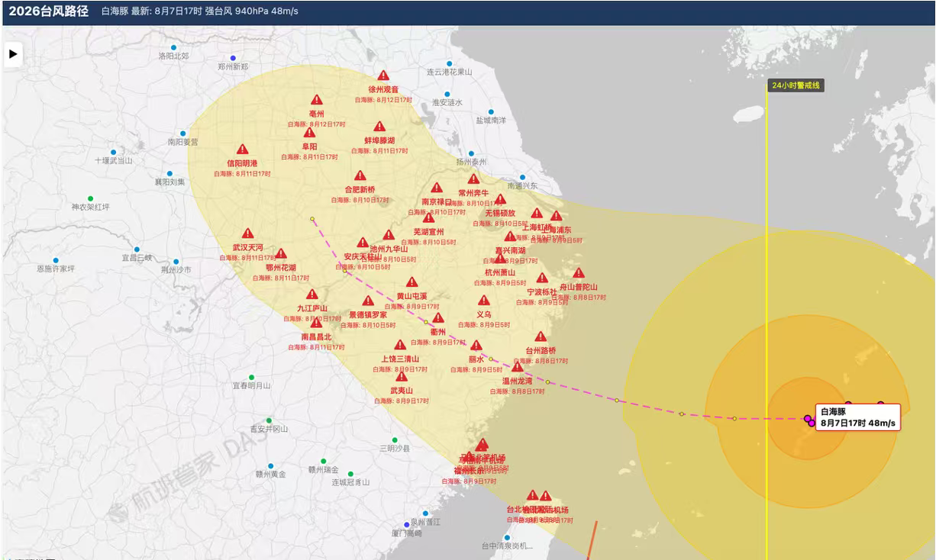Open 上饶三清山 warning triangle
The width and height of the screenshot is (936, 560).
coord(400,345)
